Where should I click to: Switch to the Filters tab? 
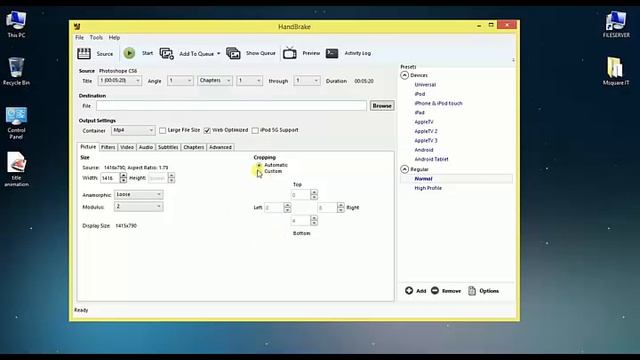[108, 147]
